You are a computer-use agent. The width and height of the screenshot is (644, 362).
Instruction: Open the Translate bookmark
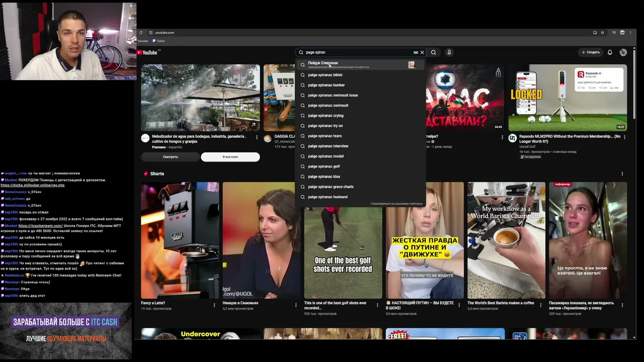pos(143,41)
